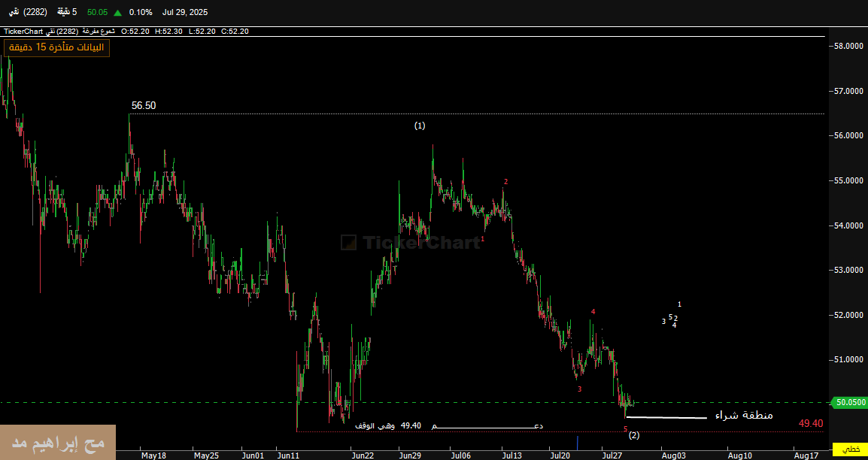Click the 57.0000 price axis label
This screenshot has width=868, height=460.
848,91
